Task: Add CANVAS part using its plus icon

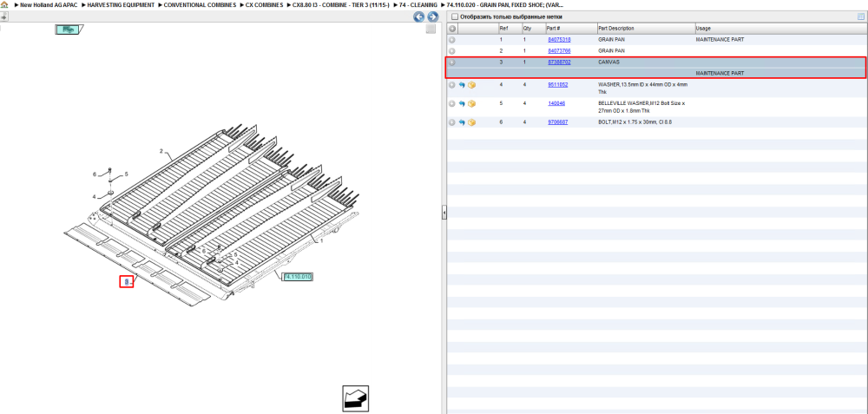Action: pyautogui.click(x=451, y=62)
